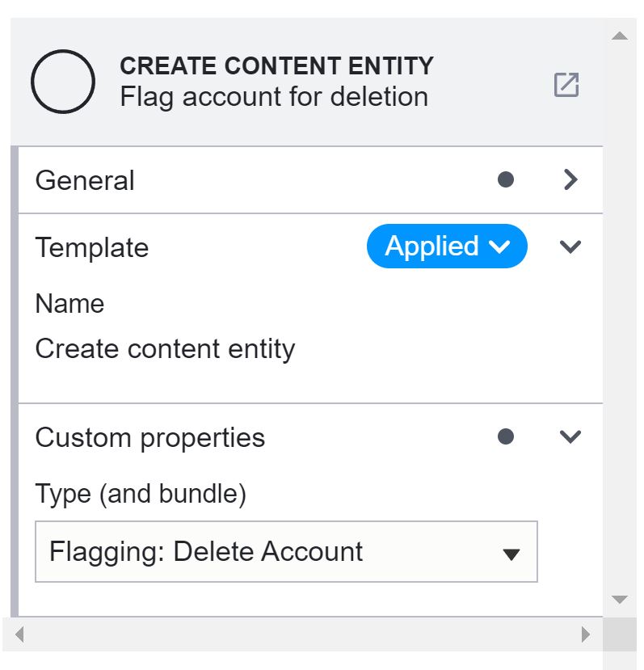Screen dimensions: 644x670
Task: Click the Applied template badge
Action: point(446,247)
